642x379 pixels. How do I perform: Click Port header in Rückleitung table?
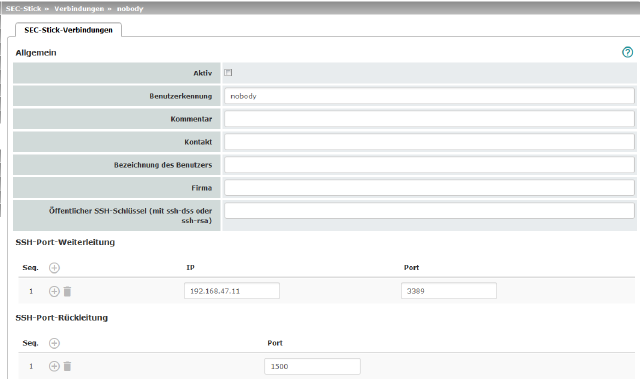tap(275, 343)
